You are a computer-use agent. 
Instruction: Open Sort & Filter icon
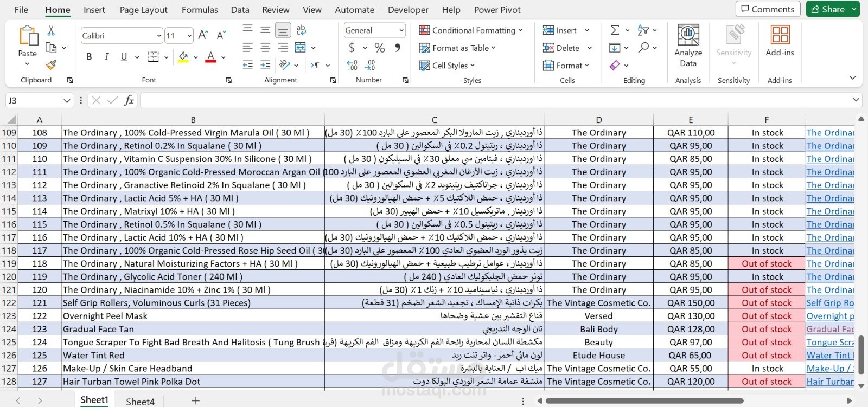[x=643, y=30]
